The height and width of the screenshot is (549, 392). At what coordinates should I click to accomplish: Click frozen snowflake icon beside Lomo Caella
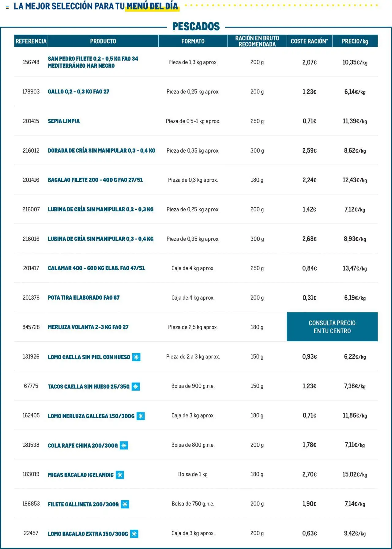(136, 357)
